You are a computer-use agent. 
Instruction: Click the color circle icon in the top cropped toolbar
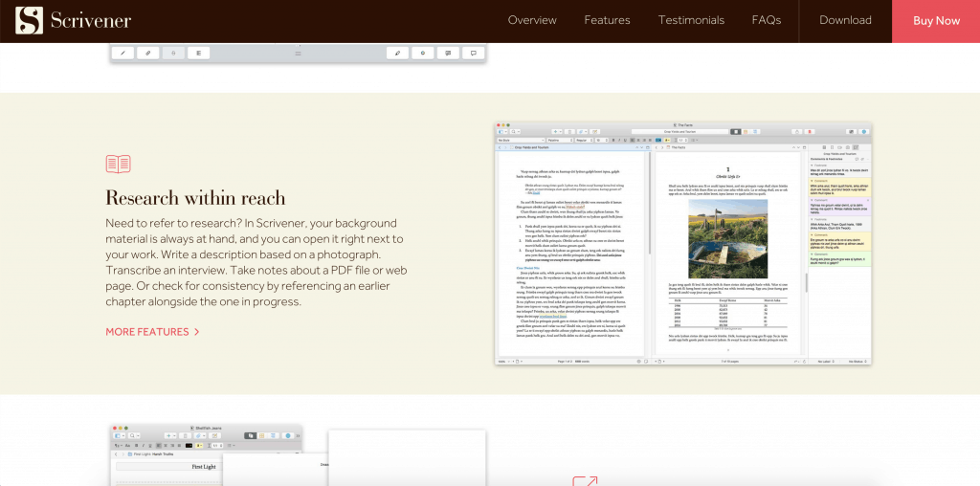click(x=422, y=54)
